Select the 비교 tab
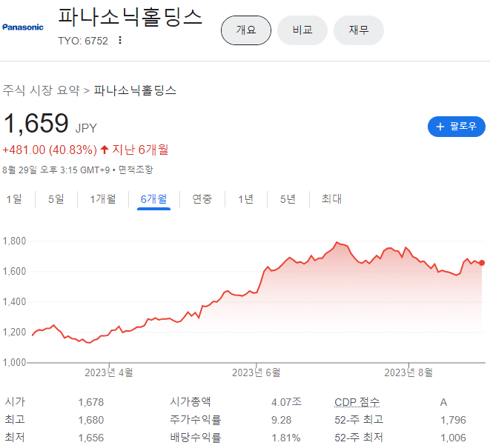 click(302, 30)
